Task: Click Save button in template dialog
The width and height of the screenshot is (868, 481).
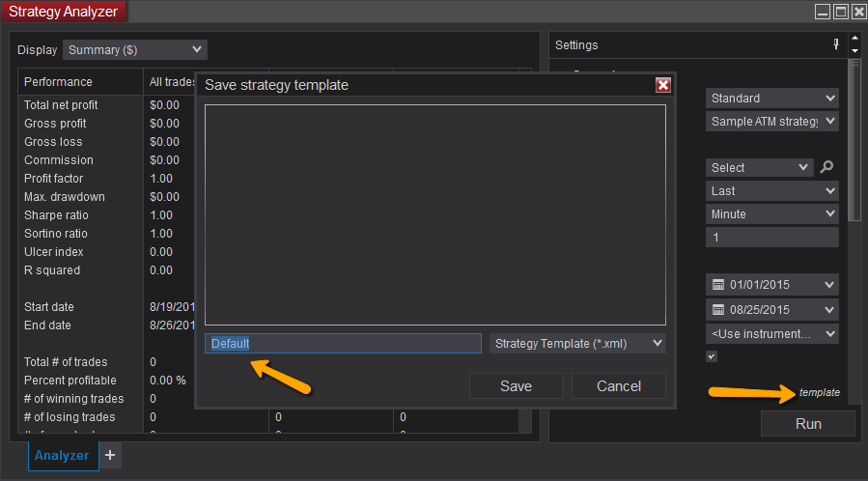Action: pyautogui.click(x=516, y=386)
